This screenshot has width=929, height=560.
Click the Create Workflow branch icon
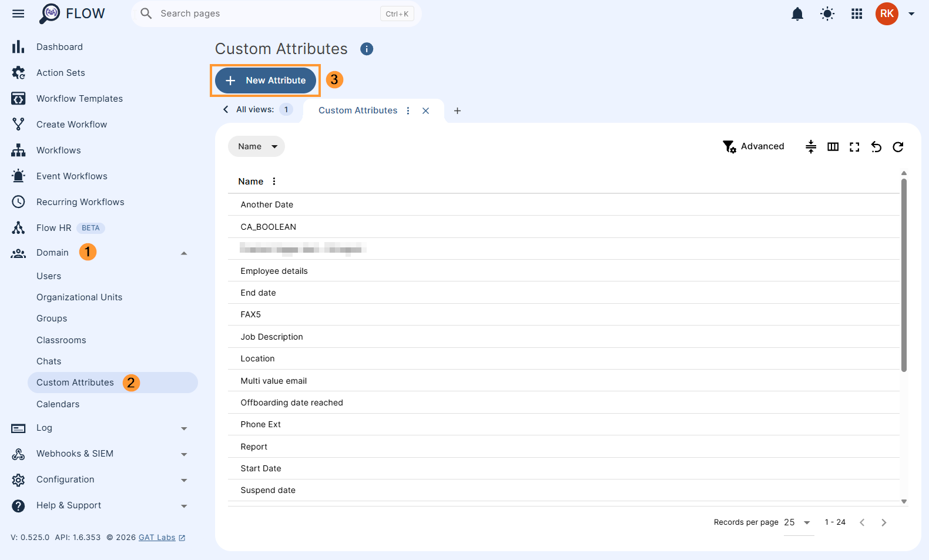18,125
